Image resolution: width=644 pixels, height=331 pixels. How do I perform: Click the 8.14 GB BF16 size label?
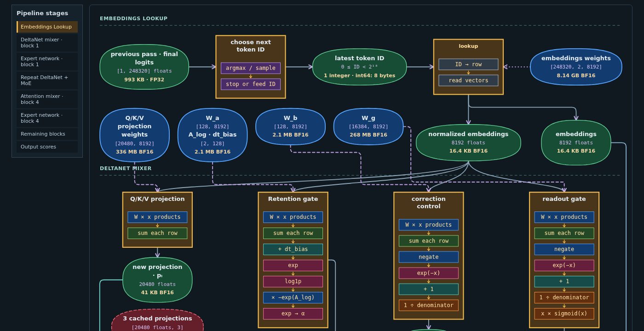click(576, 75)
